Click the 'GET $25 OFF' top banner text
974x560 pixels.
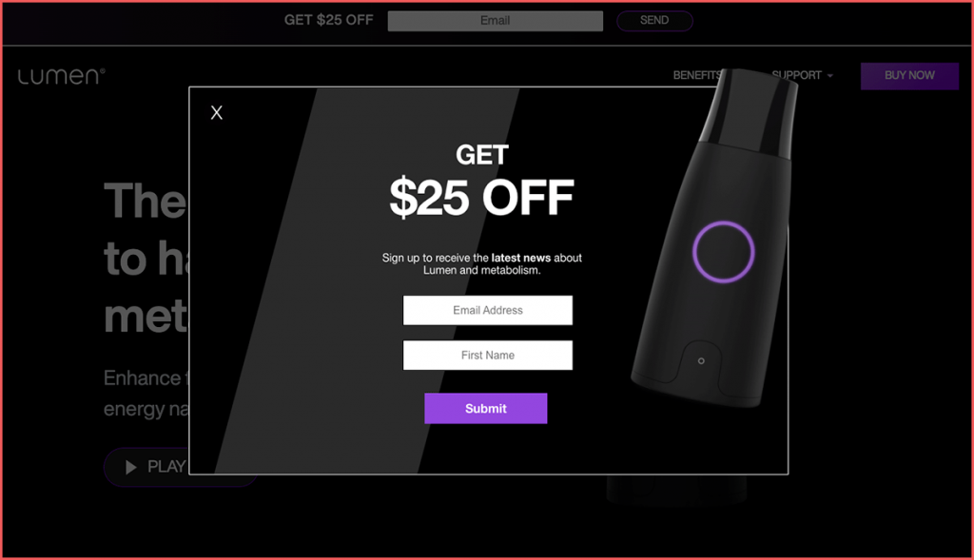[328, 20]
